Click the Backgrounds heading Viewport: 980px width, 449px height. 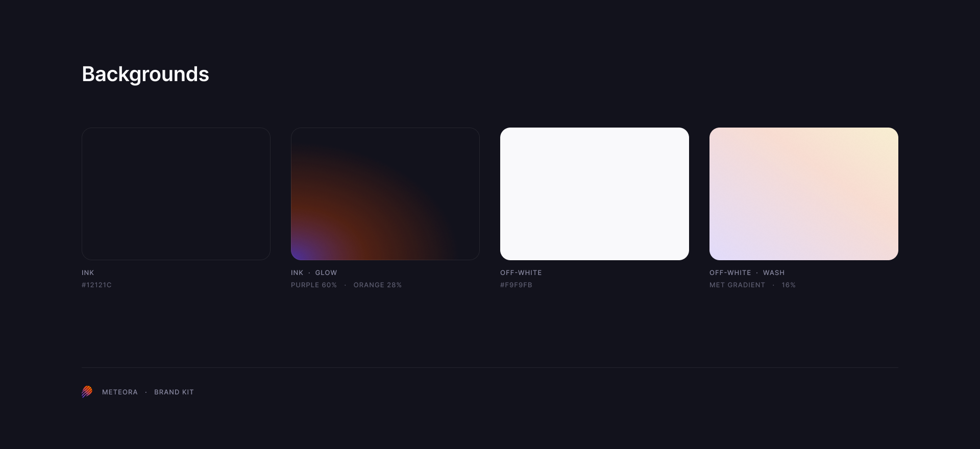coord(145,74)
